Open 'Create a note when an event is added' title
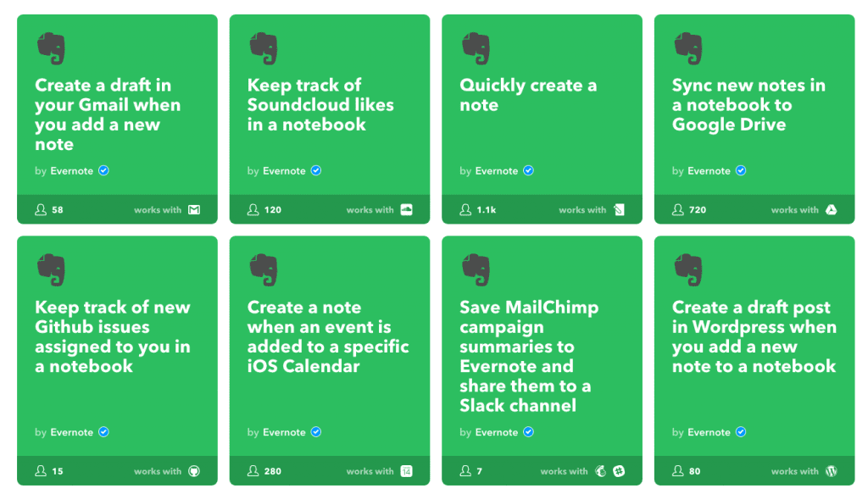 point(328,336)
